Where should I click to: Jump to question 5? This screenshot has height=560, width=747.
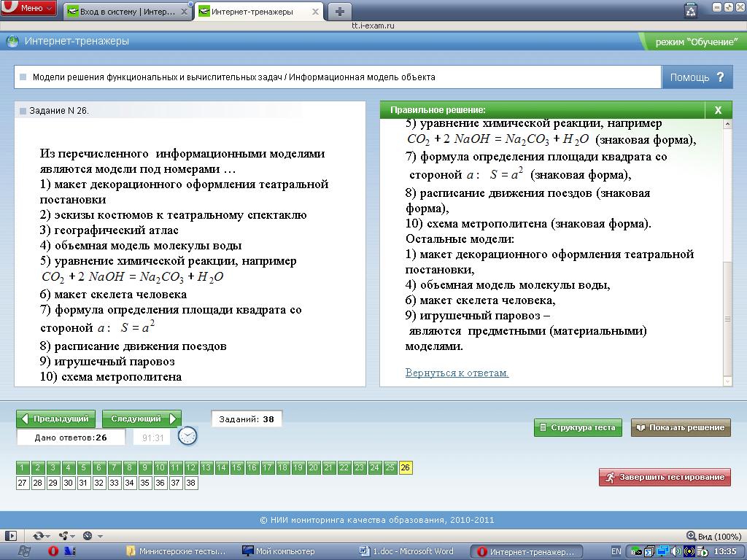click(x=83, y=467)
